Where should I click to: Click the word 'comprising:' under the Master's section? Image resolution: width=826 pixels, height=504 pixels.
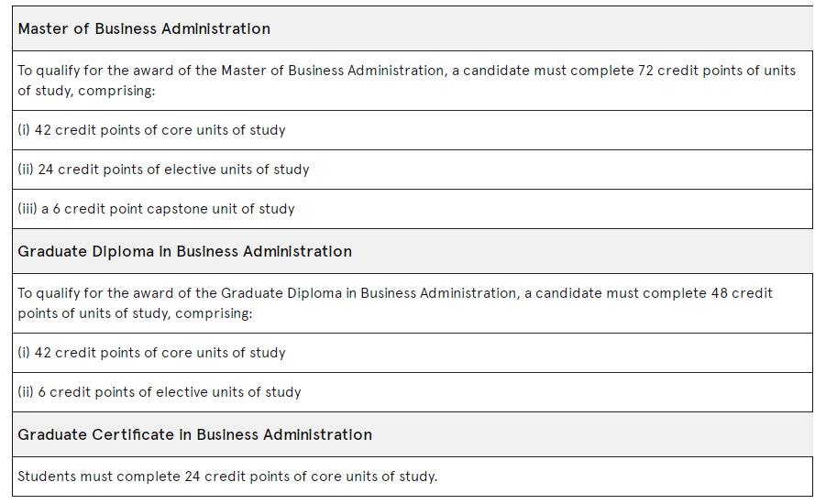point(116,91)
